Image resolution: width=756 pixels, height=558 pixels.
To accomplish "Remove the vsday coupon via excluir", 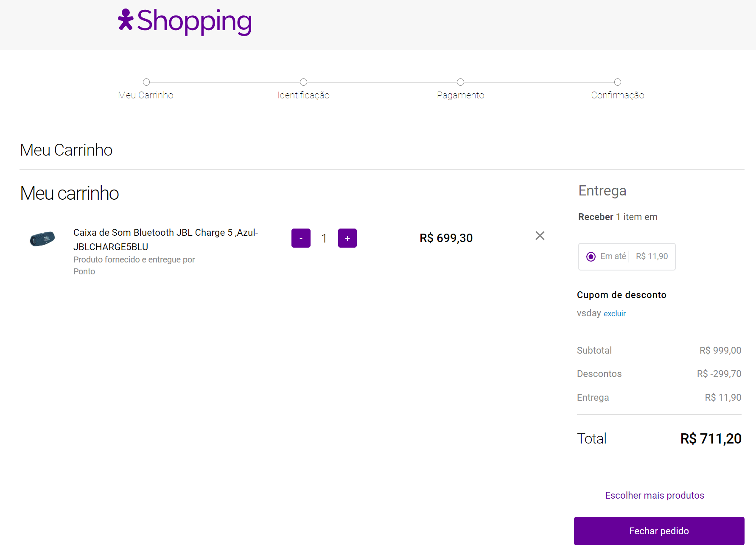I will tap(615, 314).
